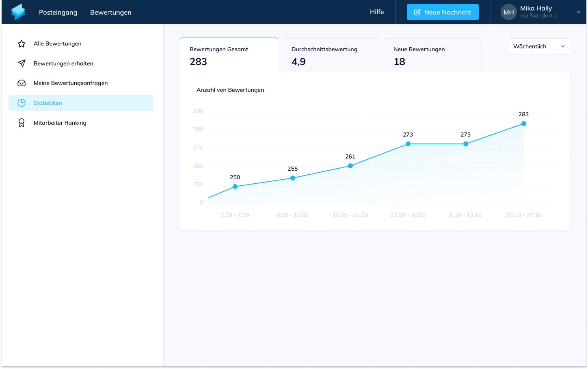
Task: Click the pie chart Statistiken icon
Action: 22,103
